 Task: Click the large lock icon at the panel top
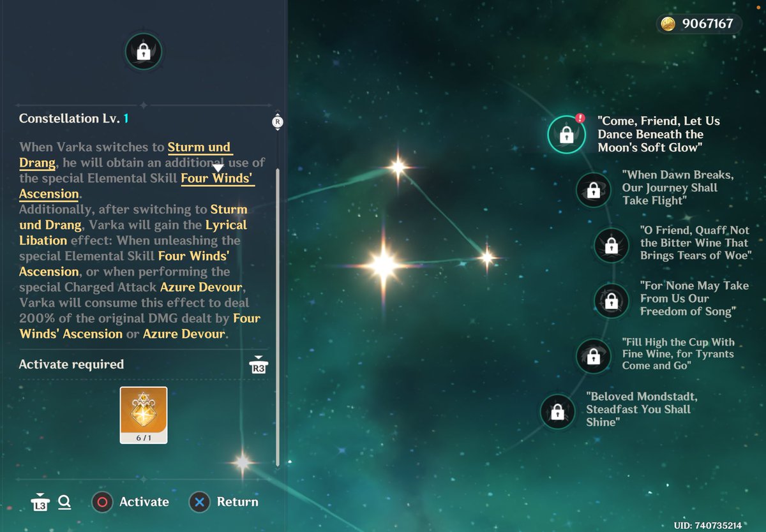144,52
